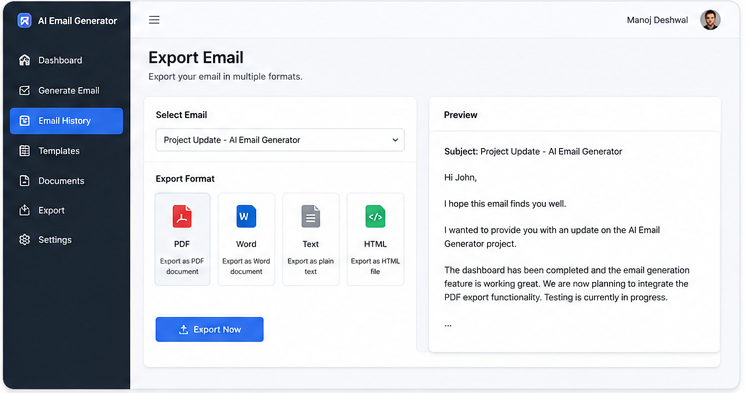
Task: Click the 'Hi John,' greeting text
Action: click(460, 177)
